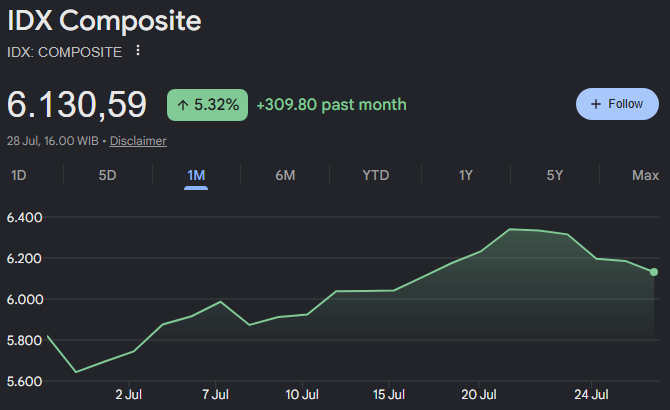The image size is (670, 410).
Task: Click the 6.200 y-axis label
Action: (25, 258)
